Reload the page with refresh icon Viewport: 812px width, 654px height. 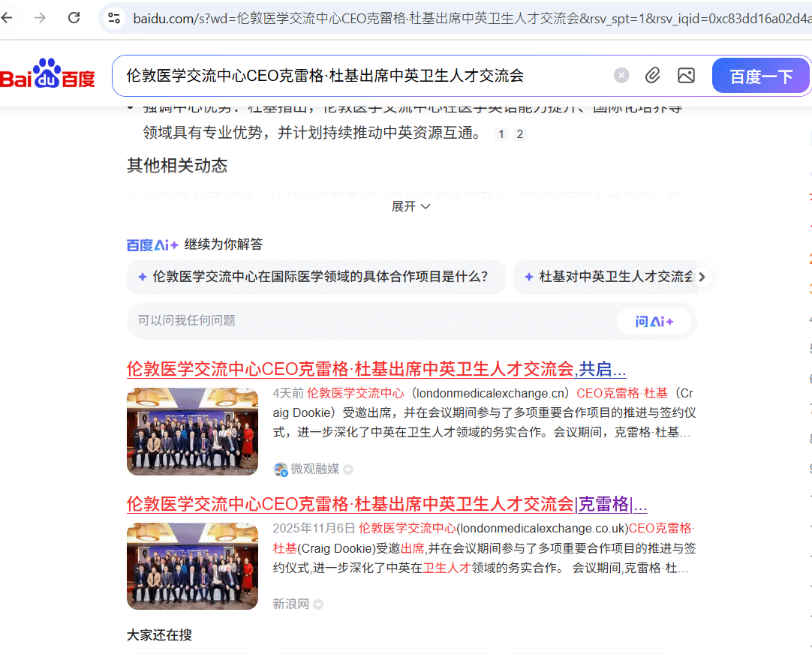point(74,18)
